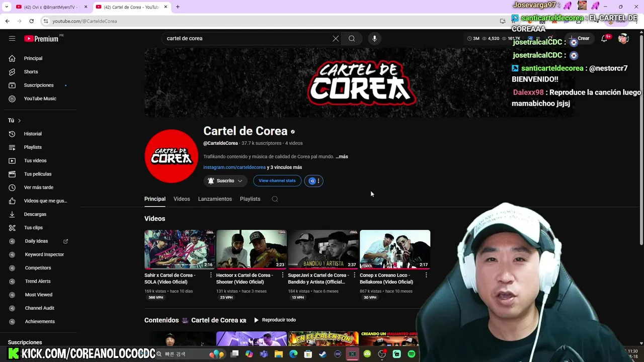Open the account avatar menu
644x362 pixels.
click(623, 38)
